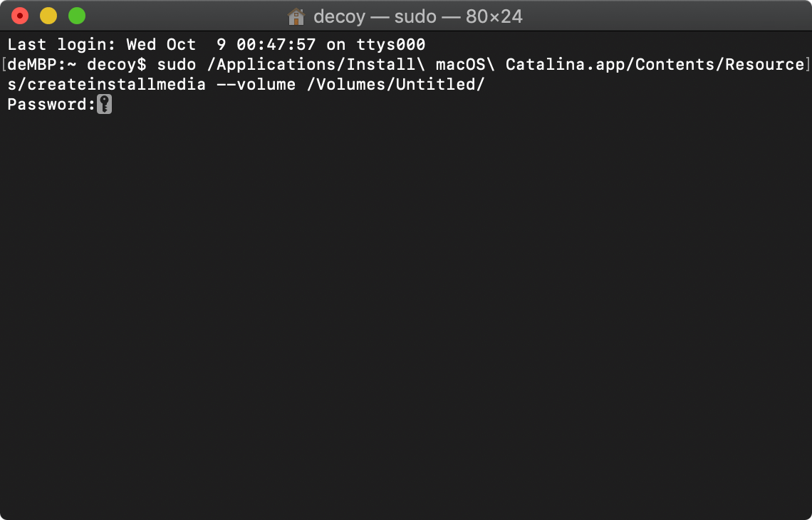Screen dimensions: 812x520
Task: Click the "Catalina.app/Contents/Resource" text
Action: coord(655,65)
